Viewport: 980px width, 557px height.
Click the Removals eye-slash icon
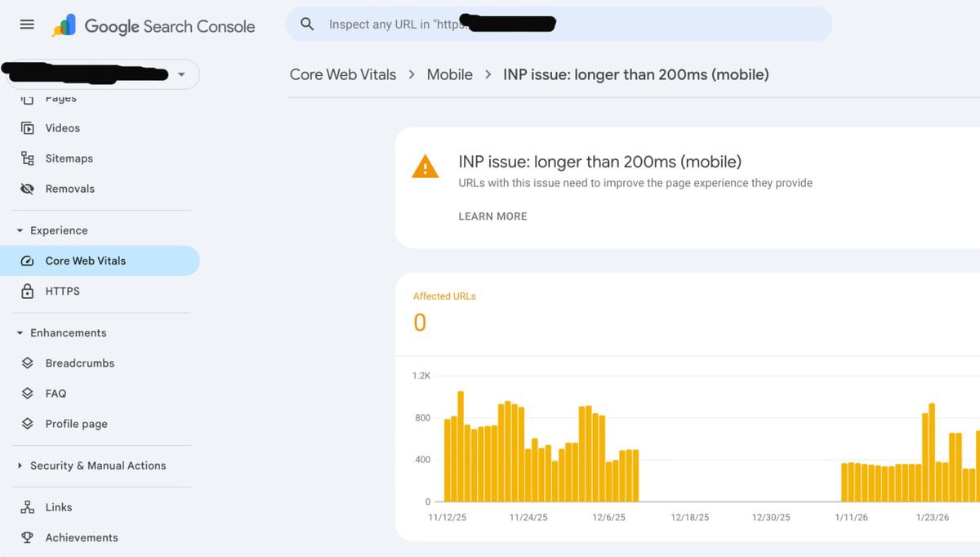pos(27,189)
